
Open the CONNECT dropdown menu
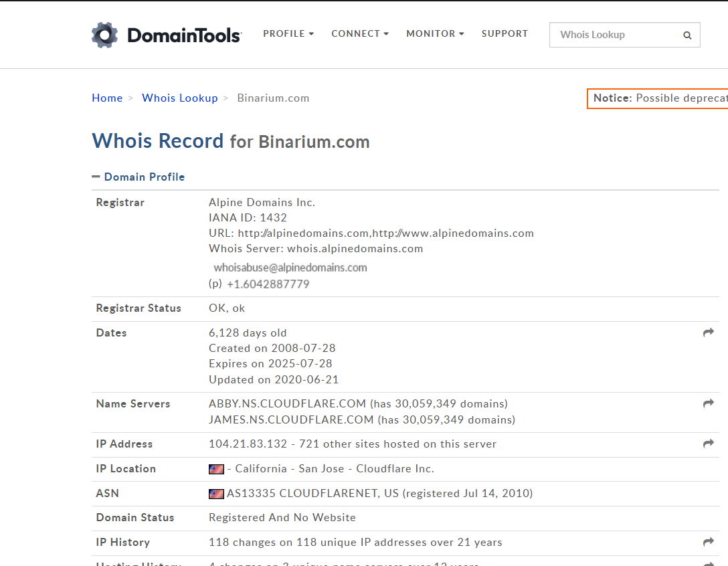tap(360, 34)
